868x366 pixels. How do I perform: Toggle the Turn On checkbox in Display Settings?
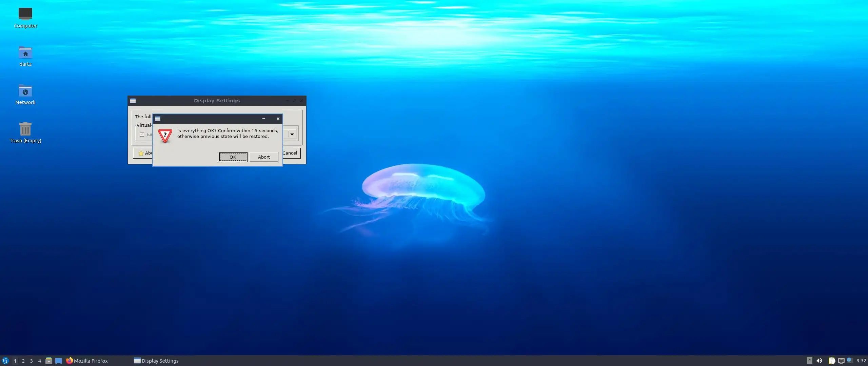click(x=142, y=135)
